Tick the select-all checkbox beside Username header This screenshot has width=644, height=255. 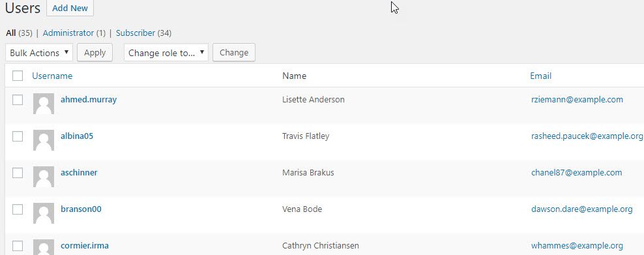18,76
